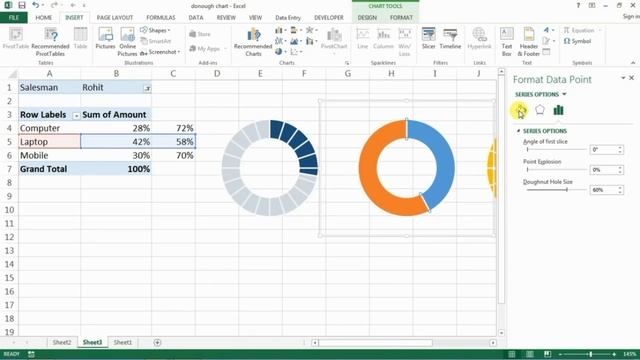Viewport: 640px width, 360px height.
Task: Click Angle of first slice slider
Action: (556, 150)
